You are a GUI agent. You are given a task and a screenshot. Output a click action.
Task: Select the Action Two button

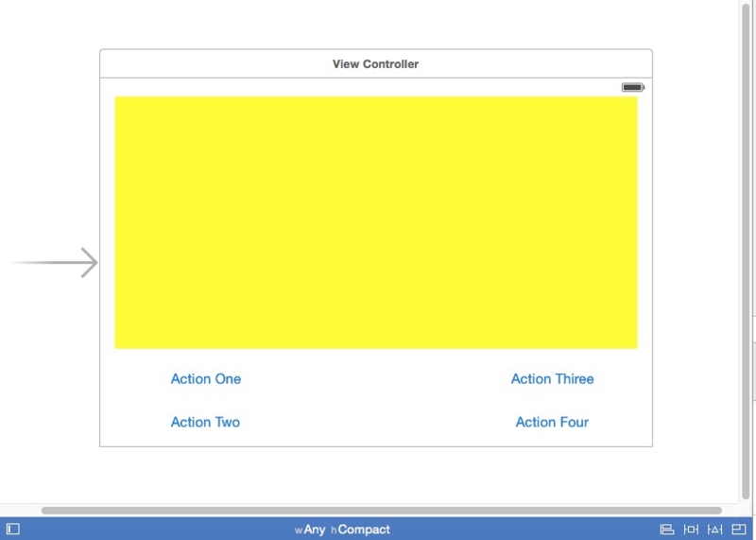[x=205, y=422]
